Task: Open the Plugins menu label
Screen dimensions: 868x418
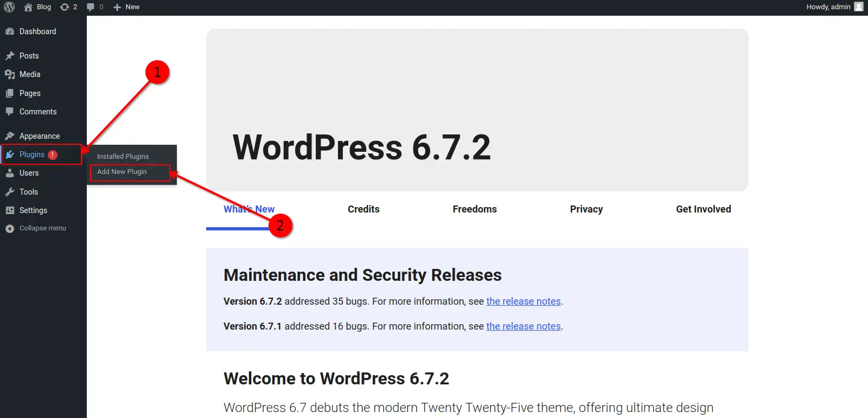Action: coord(32,155)
